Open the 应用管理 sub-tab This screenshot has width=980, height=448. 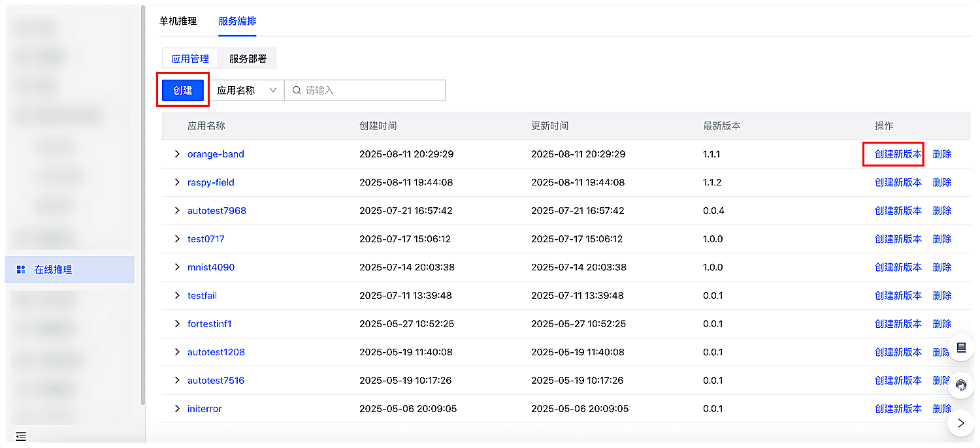[190, 58]
